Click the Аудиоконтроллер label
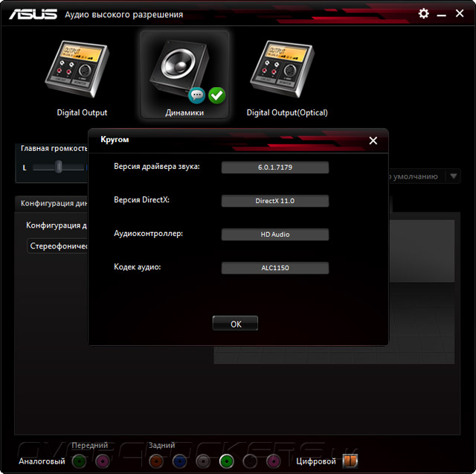This screenshot has height=474, width=476. coord(149,234)
